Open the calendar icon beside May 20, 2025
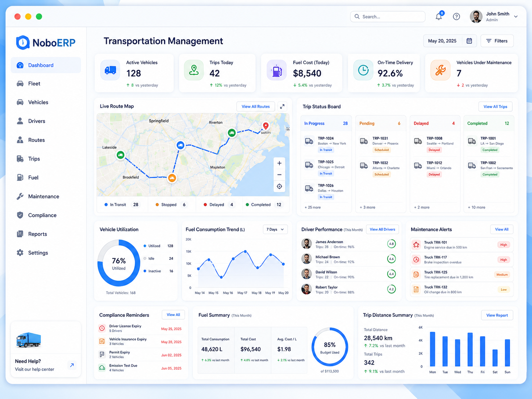Screen dimensions: 532x399 [469, 41]
